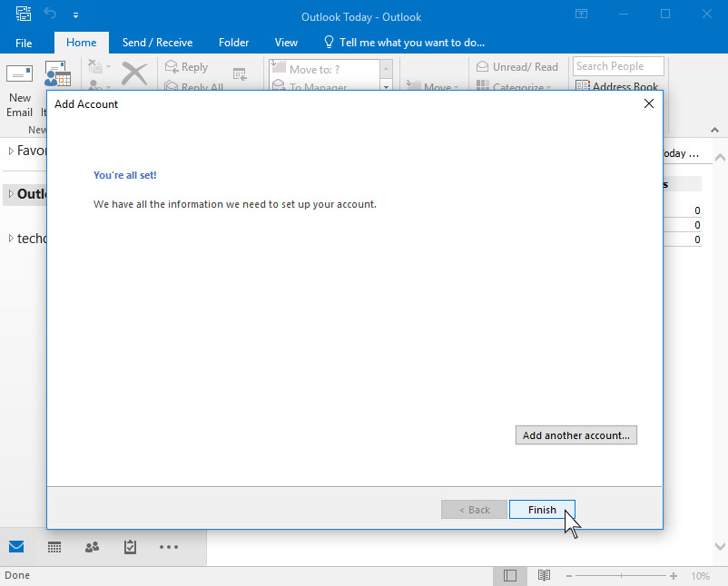The image size is (728, 586).
Task: Click the Send/Receive All Folders quick access icon
Action: click(x=24, y=14)
